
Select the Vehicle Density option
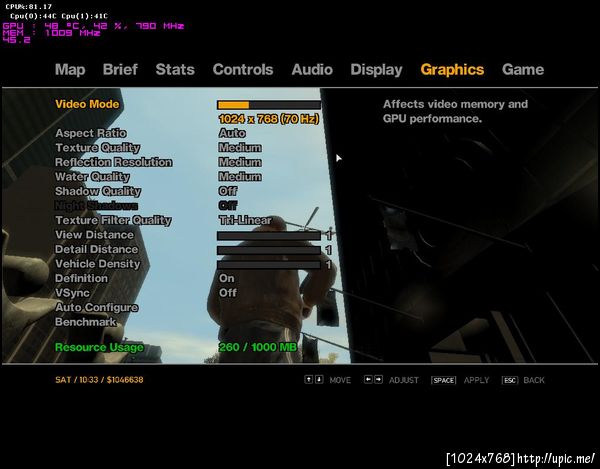(98, 264)
